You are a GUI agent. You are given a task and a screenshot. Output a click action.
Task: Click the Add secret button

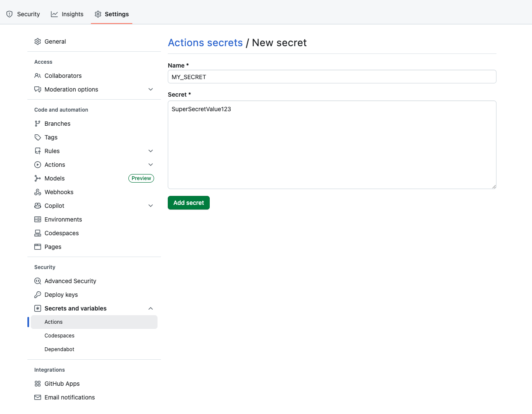[x=188, y=202]
